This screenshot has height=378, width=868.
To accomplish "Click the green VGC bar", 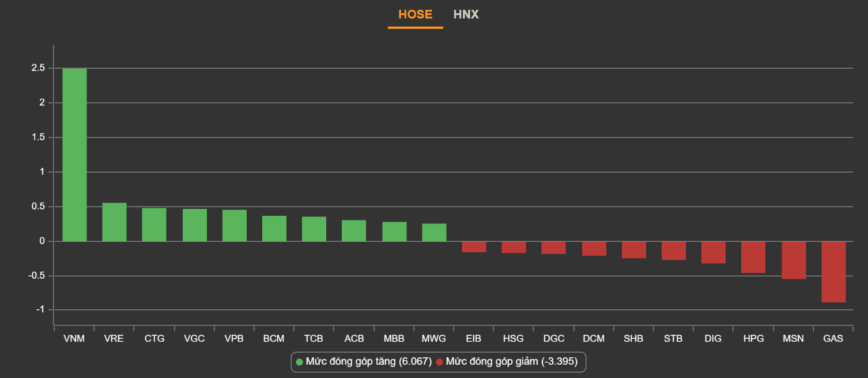I will click(x=194, y=225).
